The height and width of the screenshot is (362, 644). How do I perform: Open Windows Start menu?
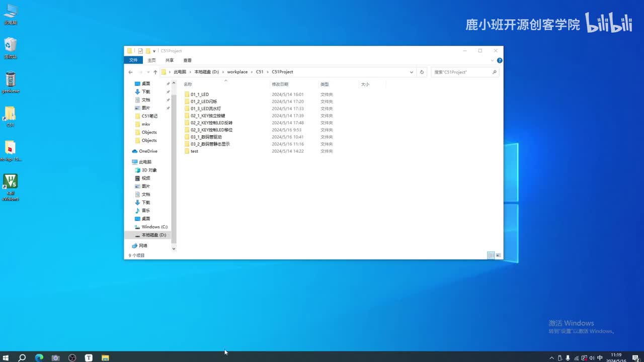point(6,357)
